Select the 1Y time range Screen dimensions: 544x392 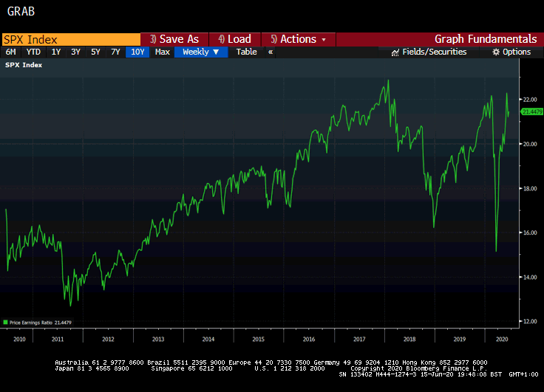(x=56, y=52)
